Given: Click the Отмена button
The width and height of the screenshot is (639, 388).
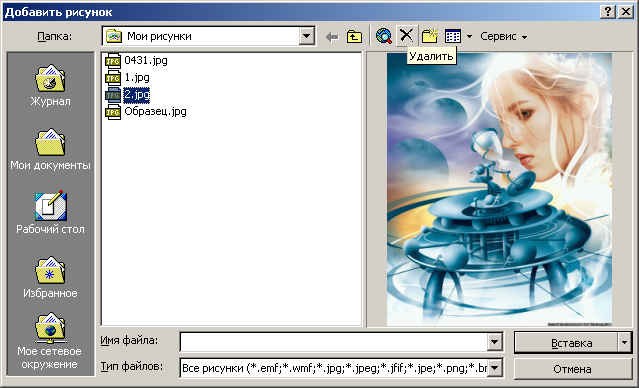Looking at the screenshot, I should click(x=573, y=369).
